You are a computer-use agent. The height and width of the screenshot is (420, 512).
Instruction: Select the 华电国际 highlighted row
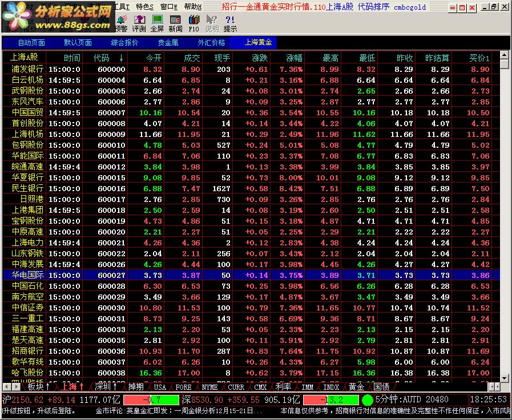[x=251, y=275]
